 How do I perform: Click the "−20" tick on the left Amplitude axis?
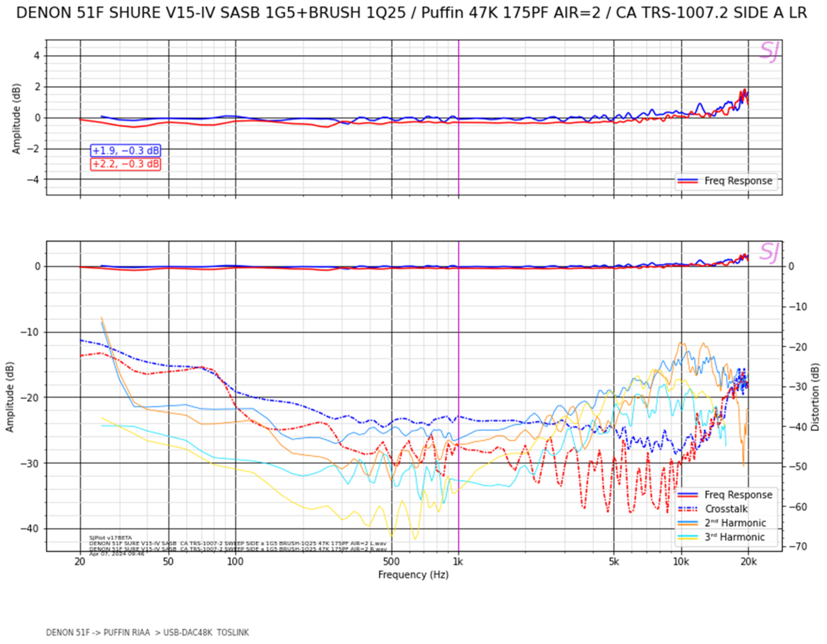point(30,398)
